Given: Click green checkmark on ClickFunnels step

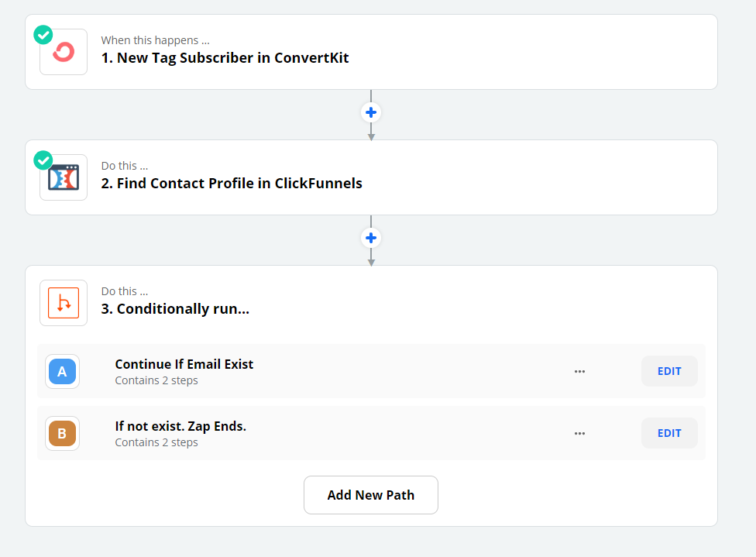Looking at the screenshot, I should click(x=43, y=160).
